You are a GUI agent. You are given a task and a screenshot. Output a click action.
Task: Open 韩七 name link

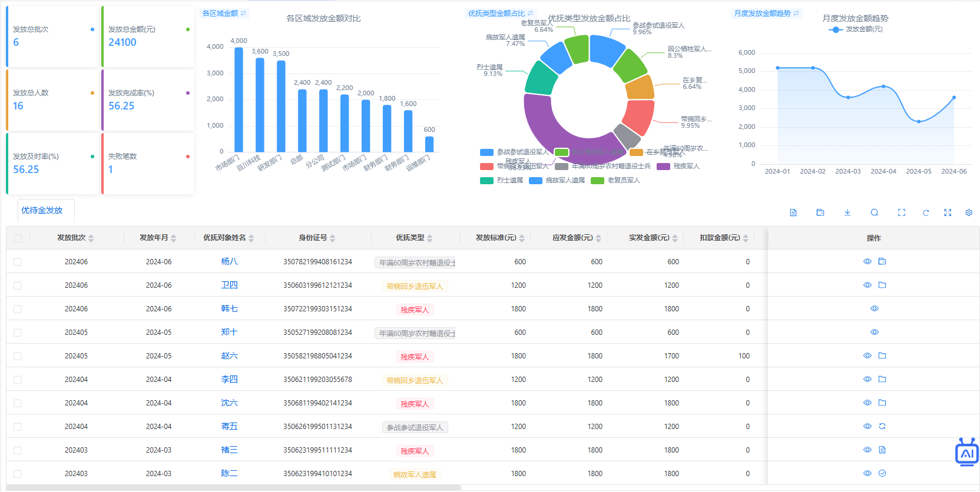pyautogui.click(x=229, y=308)
